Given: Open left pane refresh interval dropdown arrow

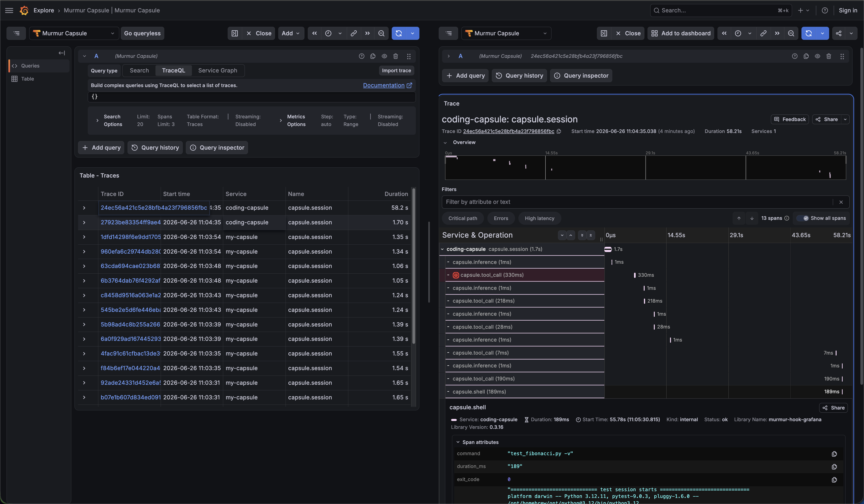Looking at the screenshot, I should coord(412,33).
